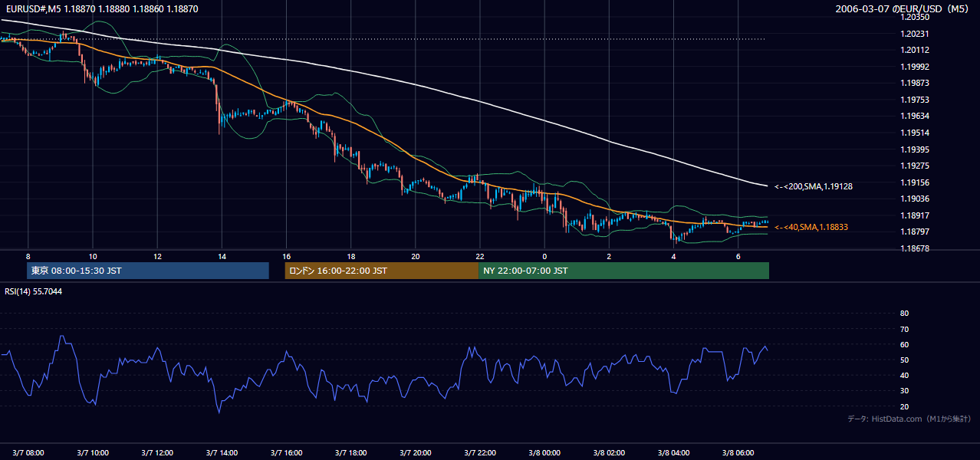Click the 2006-03-07 EUR/USD (M5) chart heading
This screenshot has width=980, height=460.
click(x=903, y=8)
